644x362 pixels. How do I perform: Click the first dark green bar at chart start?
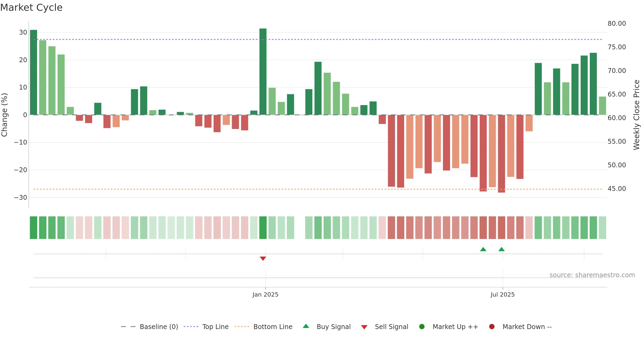point(34,72)
